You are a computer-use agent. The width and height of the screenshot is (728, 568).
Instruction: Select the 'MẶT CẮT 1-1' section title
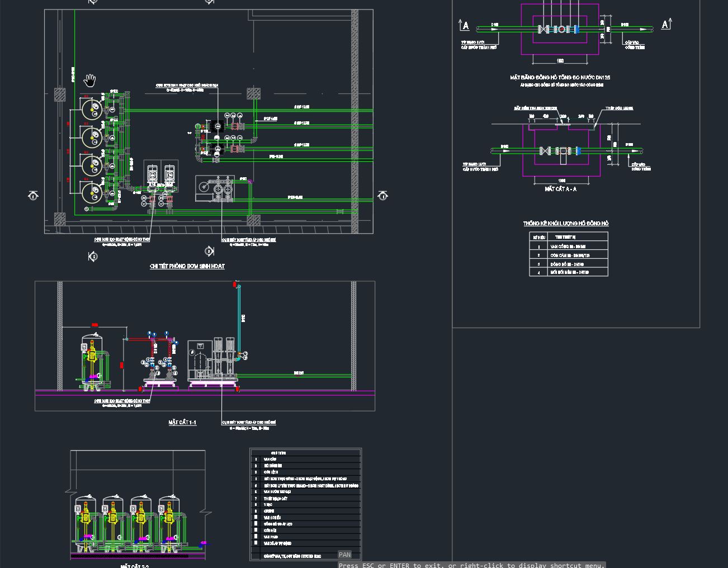tap(182, 422)
